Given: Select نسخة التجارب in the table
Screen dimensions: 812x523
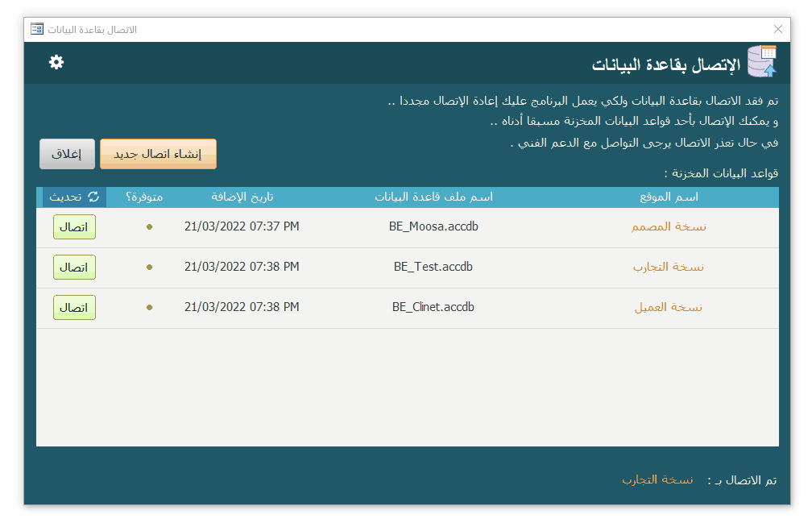Looking at the screenshot, I should [669, 268].
